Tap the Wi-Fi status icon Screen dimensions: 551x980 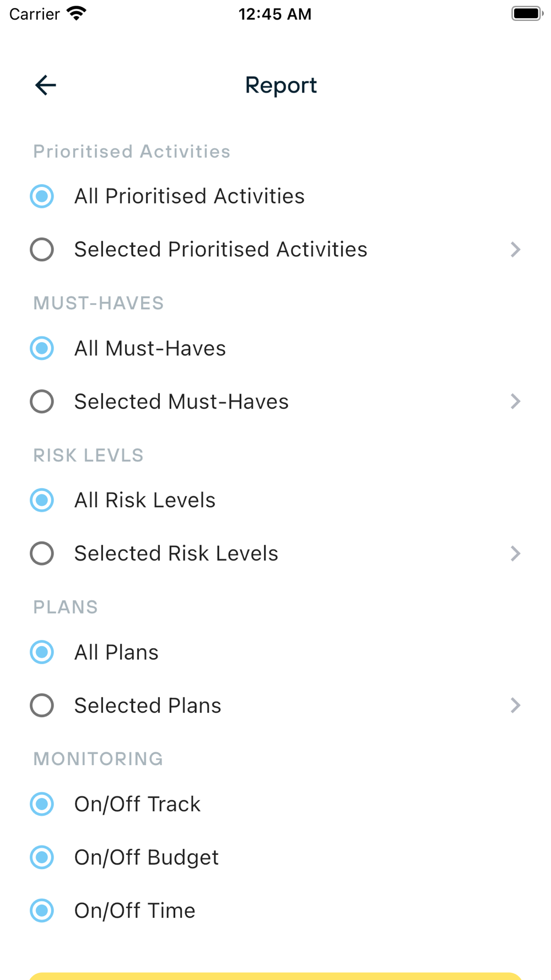coord(77,14)
